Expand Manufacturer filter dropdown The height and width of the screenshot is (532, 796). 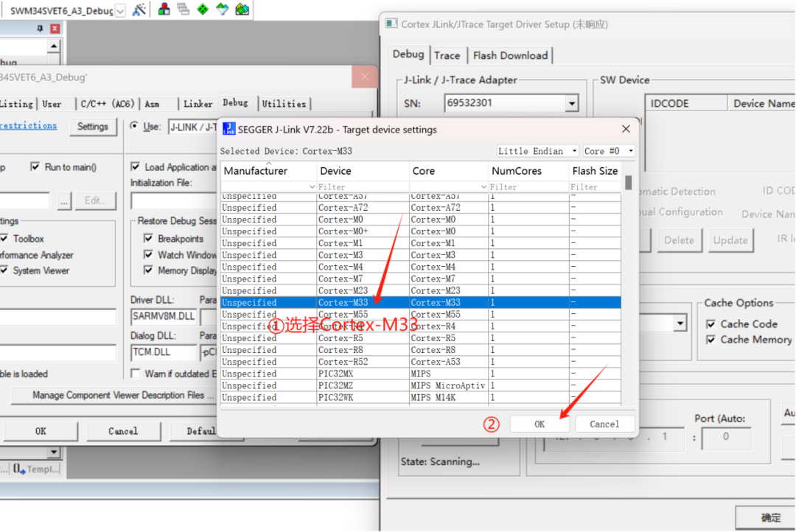coord(312,187)
